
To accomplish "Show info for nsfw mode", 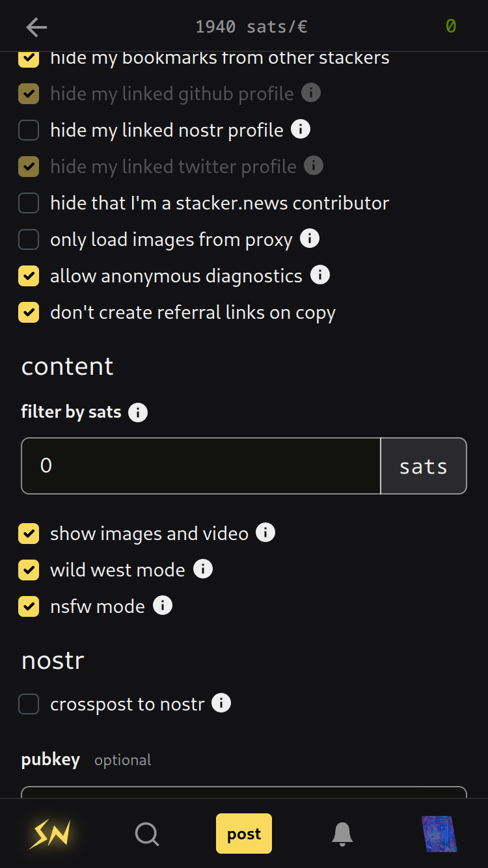I will (x=163, y=606).
